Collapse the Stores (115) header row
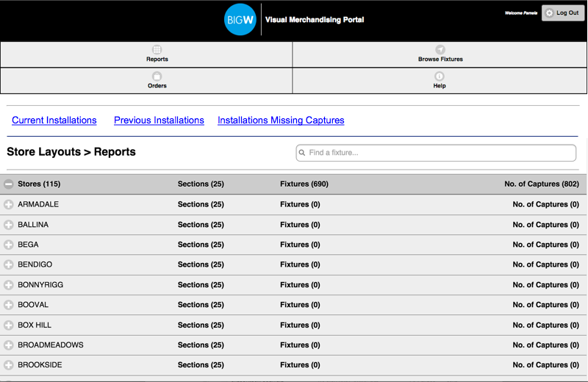 point(9,184)
